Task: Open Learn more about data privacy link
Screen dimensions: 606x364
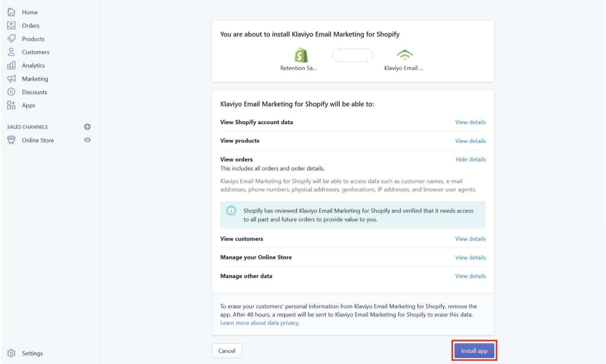Action: (x=260, y=323)
